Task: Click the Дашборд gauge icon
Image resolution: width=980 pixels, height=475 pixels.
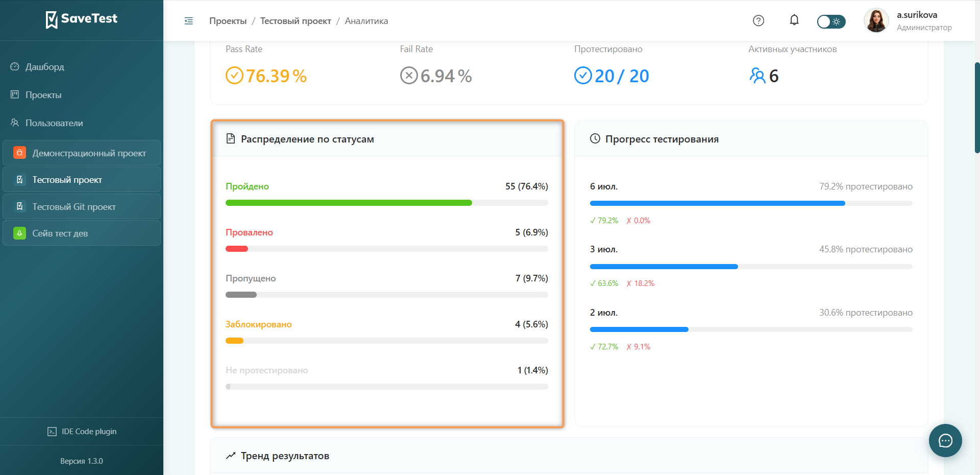Action: [x=15, y=66]
